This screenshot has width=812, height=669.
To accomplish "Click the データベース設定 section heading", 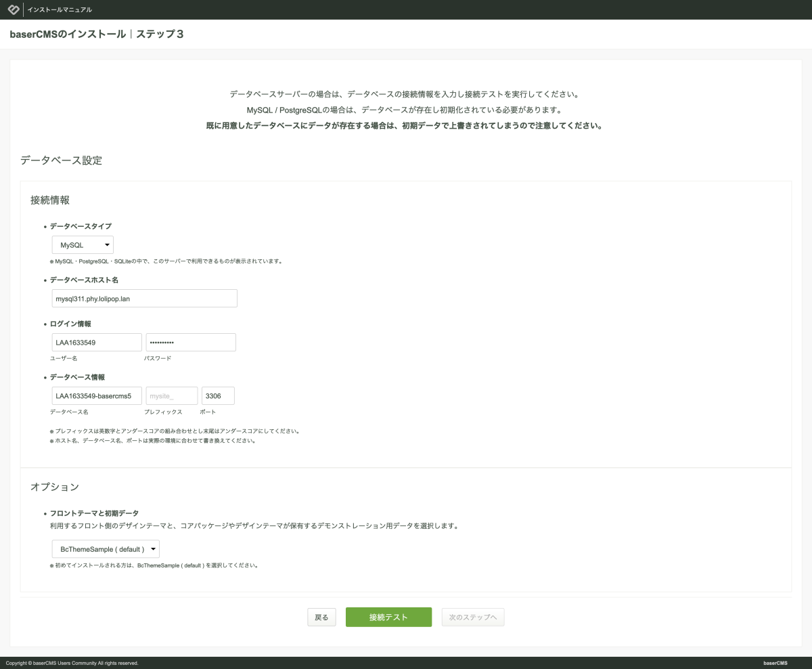I will click(x=62, y=160).
